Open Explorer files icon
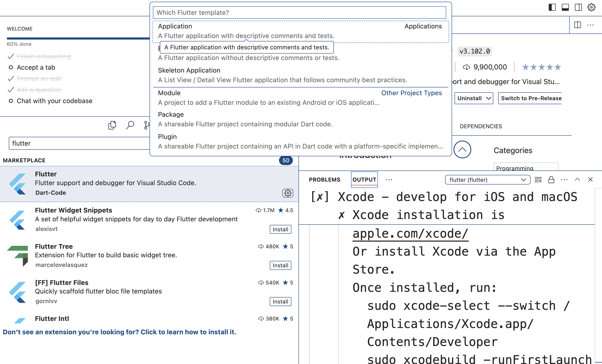Image resolution: width=602 pixels, height=364 pixels. pos(112,125)
